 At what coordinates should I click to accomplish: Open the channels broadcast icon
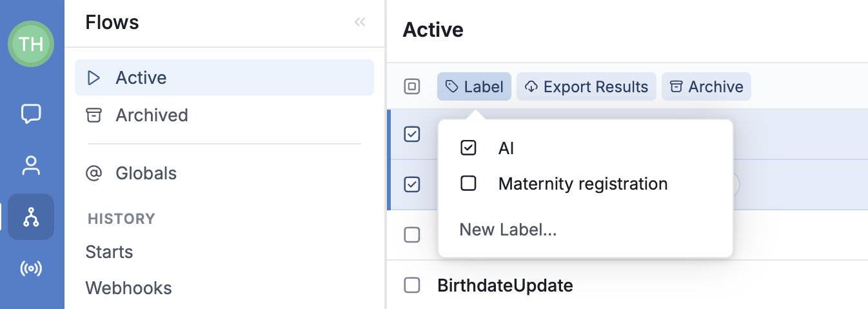[31, 268]
